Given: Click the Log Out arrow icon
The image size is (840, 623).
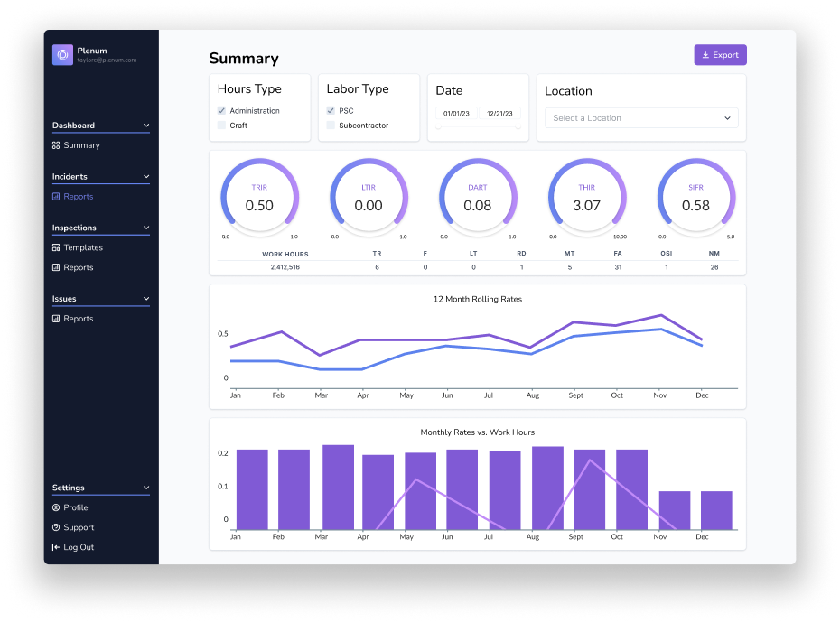Looking at the screenshot, I should coord(56,547).
